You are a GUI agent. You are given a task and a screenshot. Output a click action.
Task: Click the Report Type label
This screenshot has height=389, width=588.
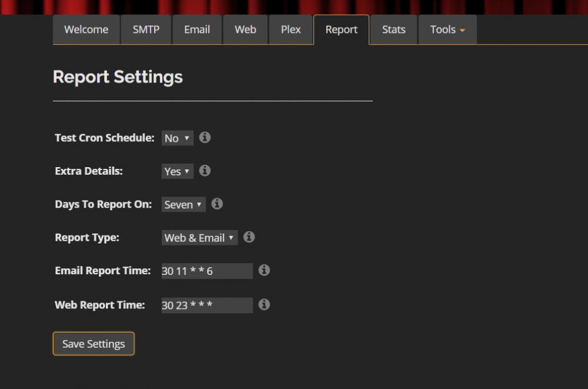click(87, 237)
